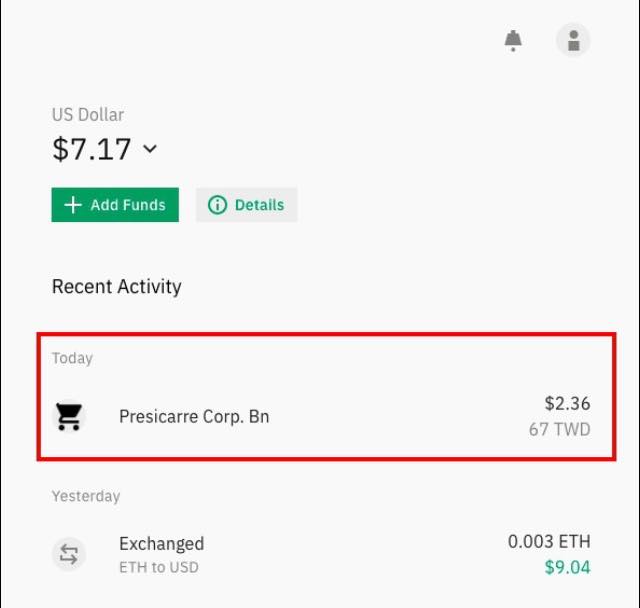Click the ETH to USD subtitle
Viewport: 640px width, 608px height.
point(159,568)
